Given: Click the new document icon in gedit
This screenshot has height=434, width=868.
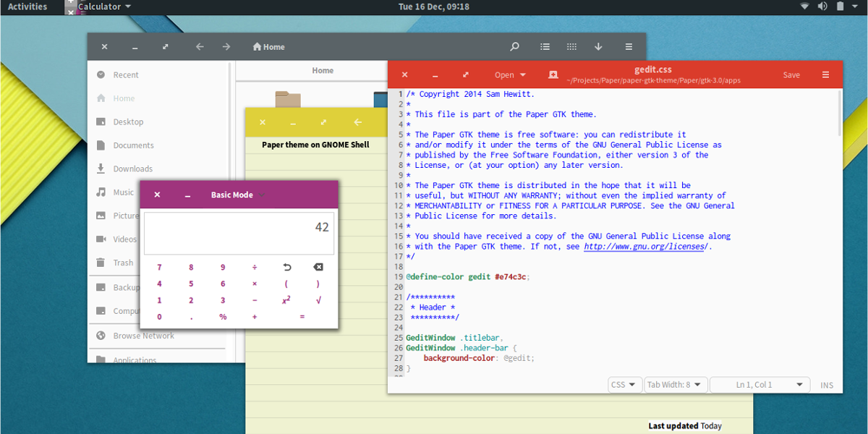Looking at the screenshot, I should point(553,75).
